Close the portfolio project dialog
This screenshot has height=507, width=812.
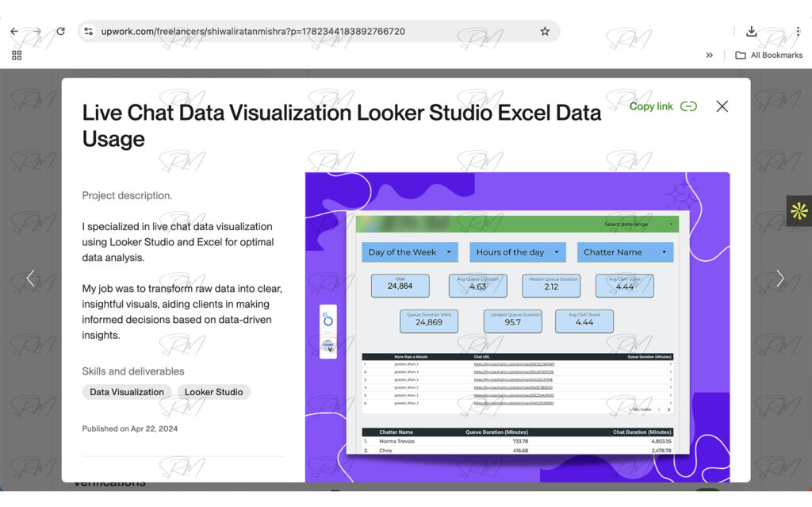click(722, 106)
